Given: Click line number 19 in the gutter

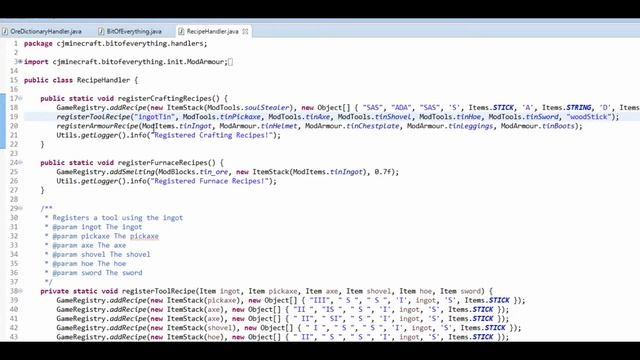Looking at the screenshot, I should [x=14, y=117].
